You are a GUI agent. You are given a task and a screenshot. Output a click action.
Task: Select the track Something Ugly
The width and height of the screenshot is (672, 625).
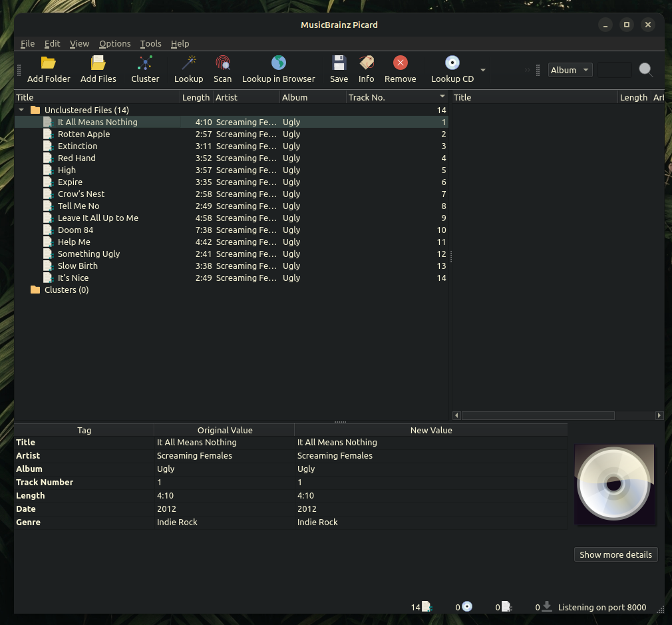tap(88, 254)
